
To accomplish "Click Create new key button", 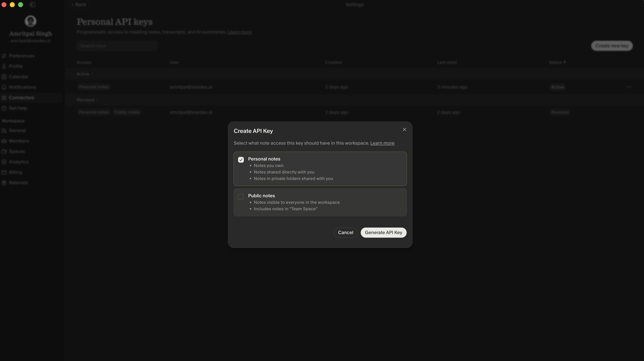I will pyautogui.click(x=612, y=46).
